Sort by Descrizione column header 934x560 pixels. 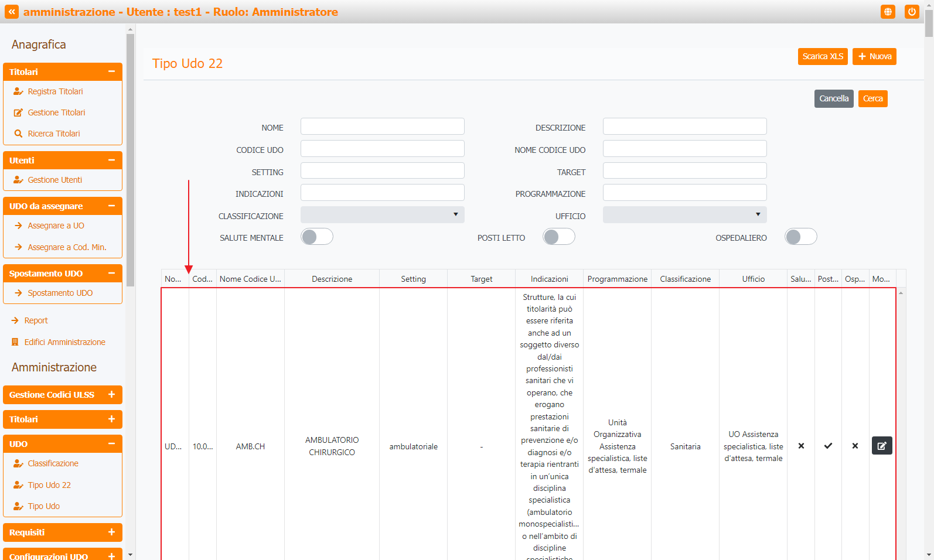click(332, 279)
